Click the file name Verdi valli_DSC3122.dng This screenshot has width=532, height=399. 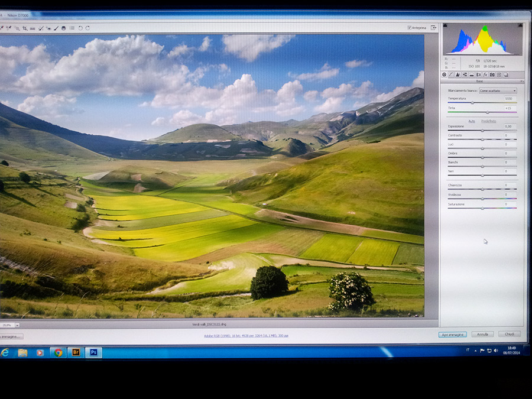click(x=209, y=325)
